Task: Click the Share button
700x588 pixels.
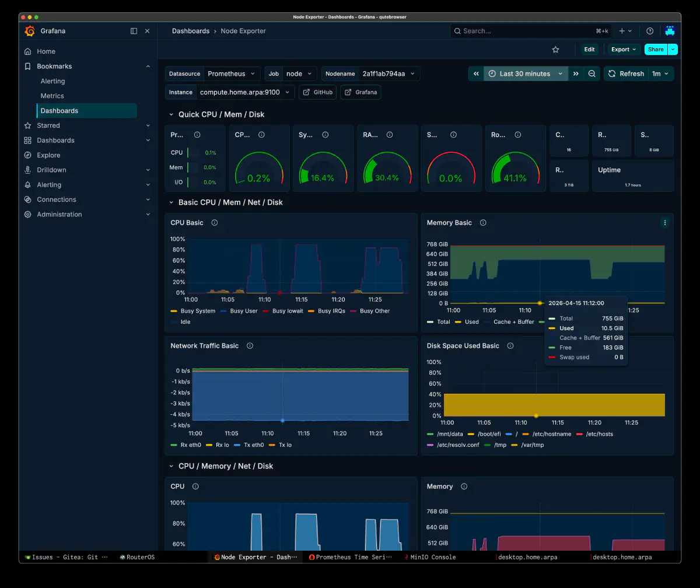Action: tap(656, 50)
